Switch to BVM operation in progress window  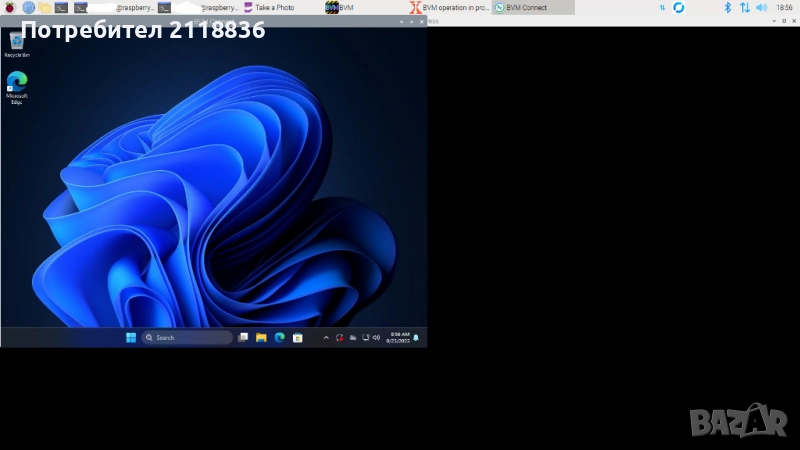pyautogui.click(x=449, y=7)
